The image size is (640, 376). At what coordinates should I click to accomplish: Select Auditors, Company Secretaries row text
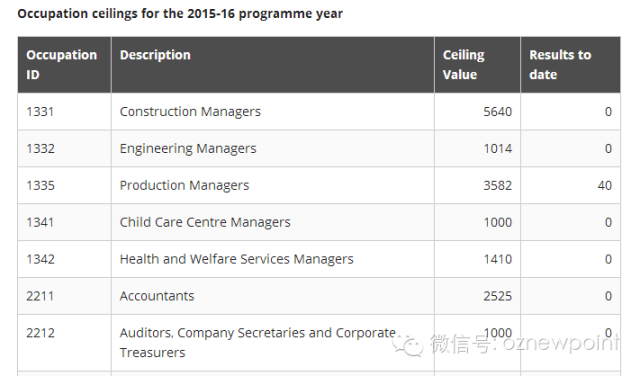click(x=258, y=343)
